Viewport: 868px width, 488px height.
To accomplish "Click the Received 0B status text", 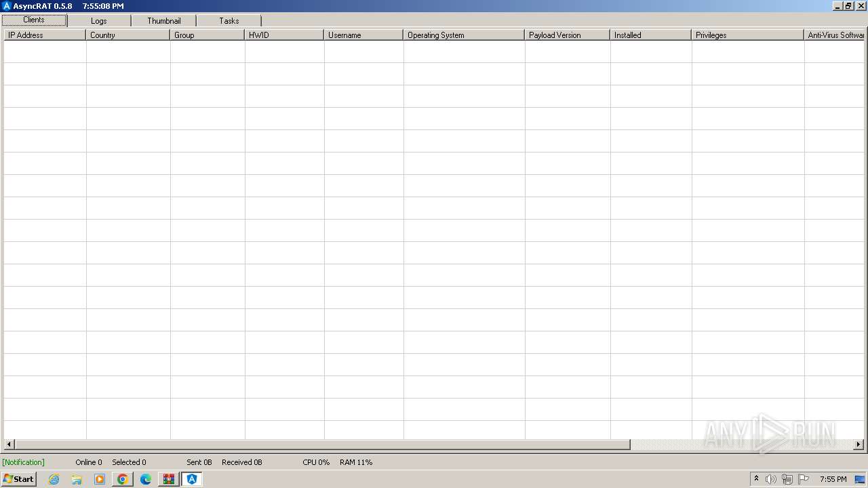I will click(x=242, y=462).
